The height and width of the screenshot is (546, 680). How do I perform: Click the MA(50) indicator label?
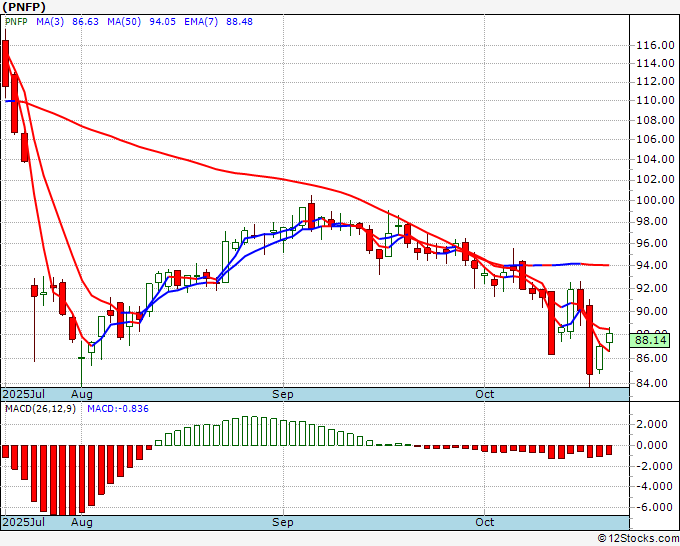(x=124, y=22)
